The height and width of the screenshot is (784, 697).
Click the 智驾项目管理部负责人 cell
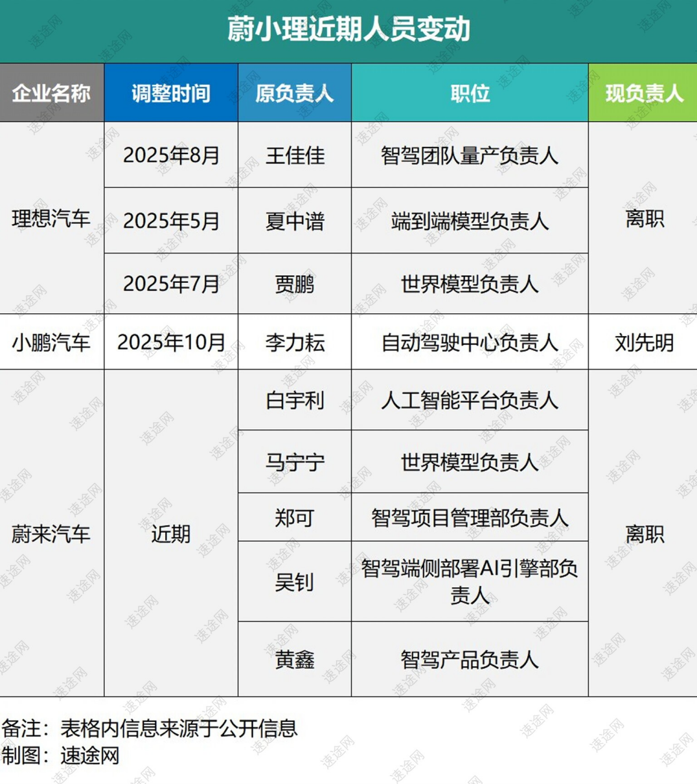click(x=470, y=517)
